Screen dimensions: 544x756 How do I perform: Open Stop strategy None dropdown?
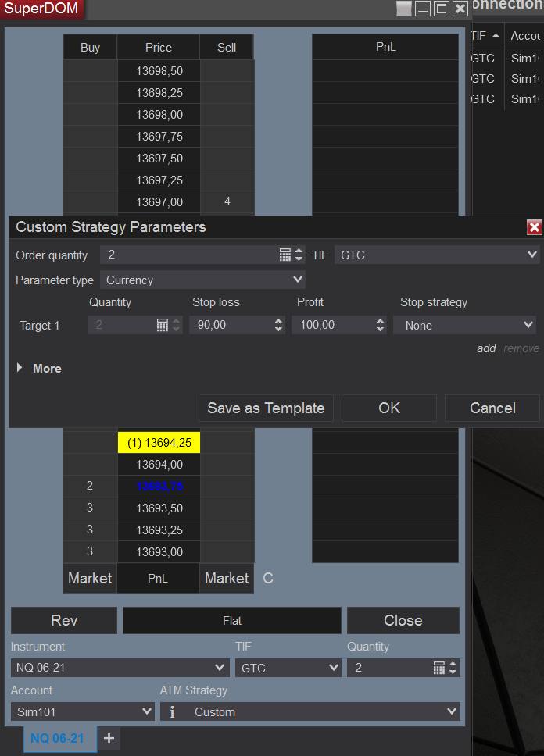(465, 325)
